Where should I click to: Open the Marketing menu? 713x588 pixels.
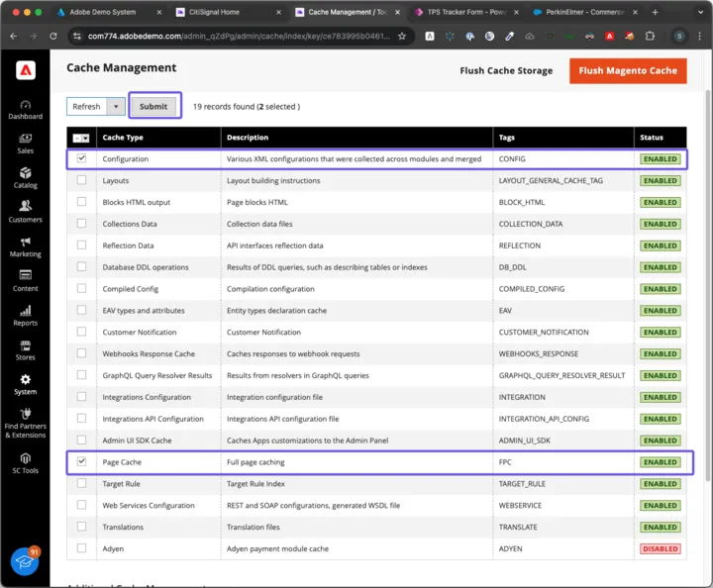25,247
